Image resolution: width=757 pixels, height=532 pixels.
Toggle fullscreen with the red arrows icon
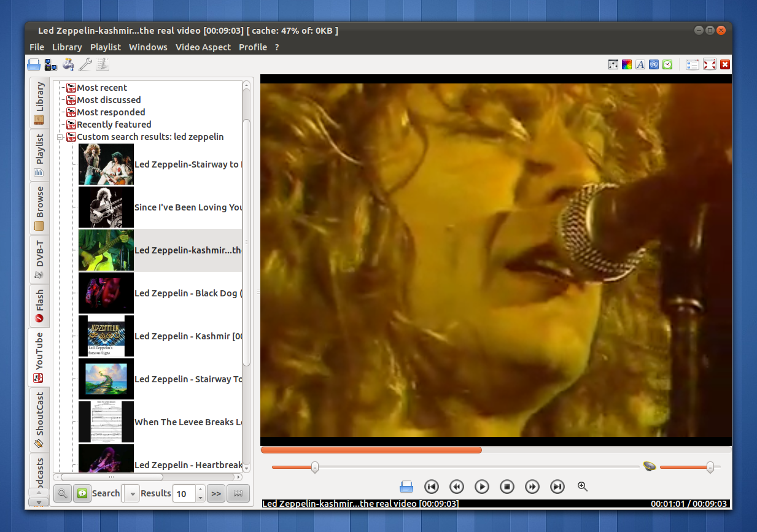pos(710,64)
